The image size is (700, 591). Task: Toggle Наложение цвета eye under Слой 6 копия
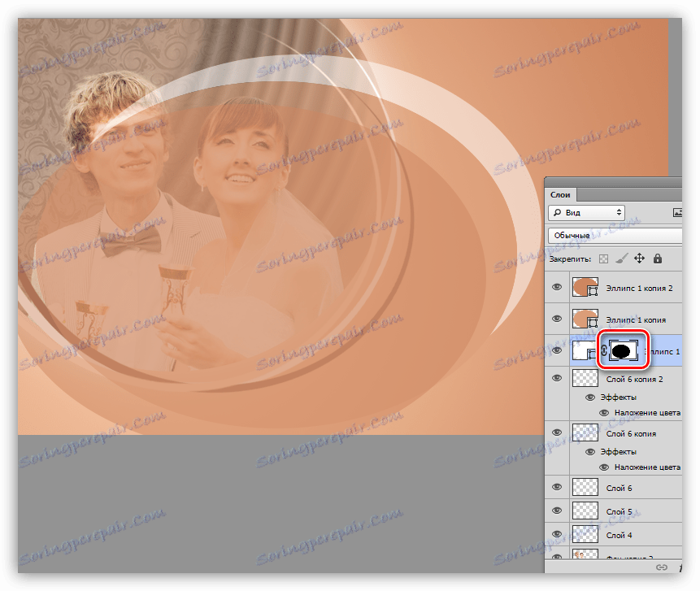tap(604, 467)
